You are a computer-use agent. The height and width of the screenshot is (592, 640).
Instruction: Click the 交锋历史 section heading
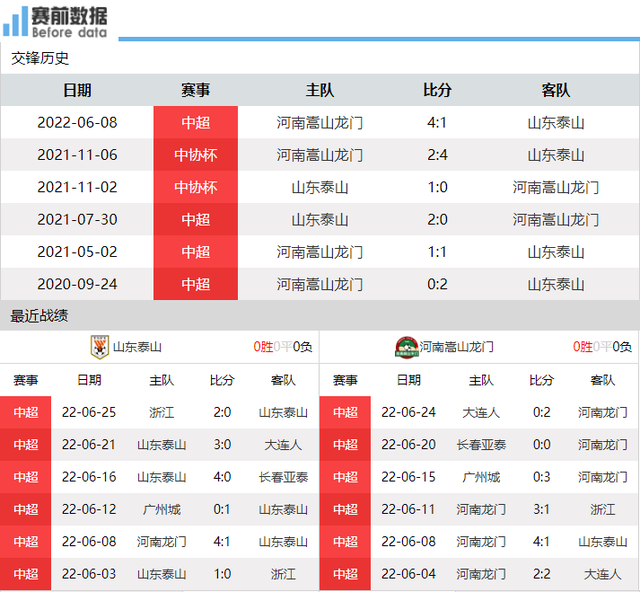(x=40, y=58)
